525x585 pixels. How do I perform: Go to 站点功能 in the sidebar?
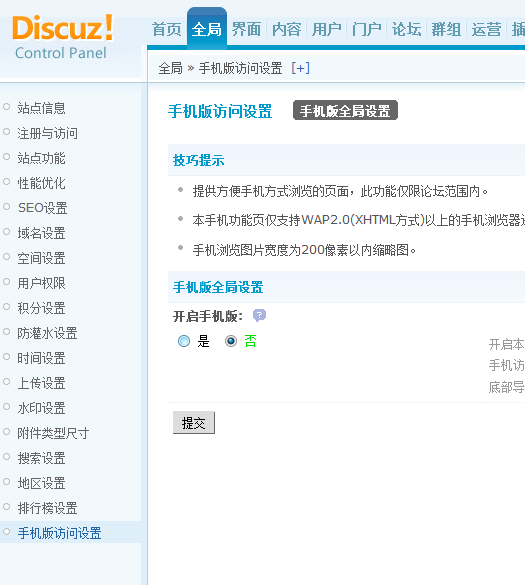pos(41,158)
